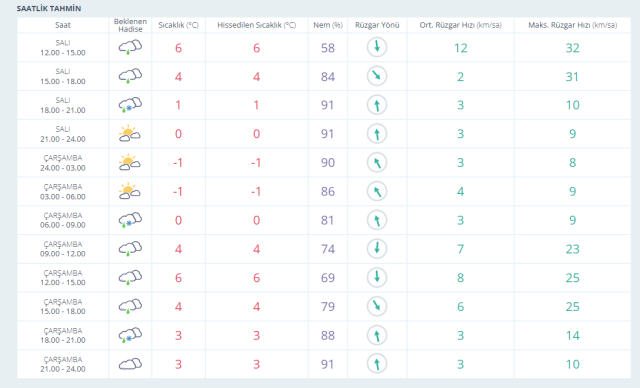Click wind direction arrow for Çarşamba 15.00 - 18.00
This screenshot has height=388, width=640.
pos(377,306)
